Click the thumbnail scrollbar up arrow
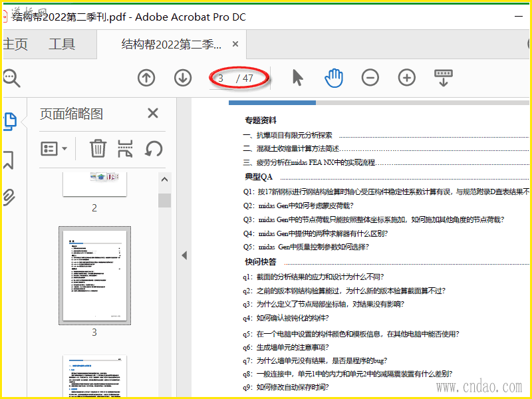Image resolution: width=532 pixels, height=399 pixels. pyautogui.click(x=164, y=180)
